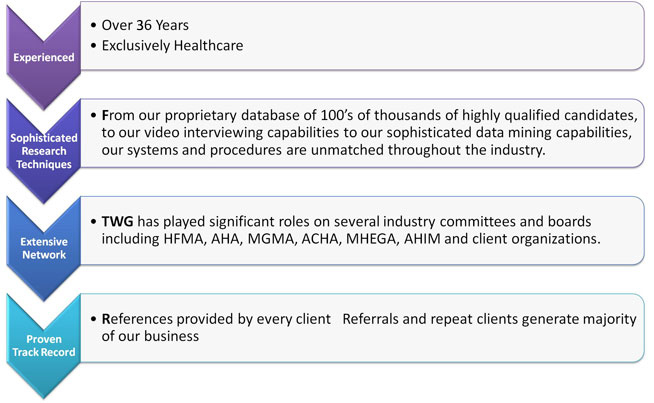The width and height of the screenshot is (654, 403).
Task: Click 'video interviewing capabilities' phrase
Action: tap(255, 133)
